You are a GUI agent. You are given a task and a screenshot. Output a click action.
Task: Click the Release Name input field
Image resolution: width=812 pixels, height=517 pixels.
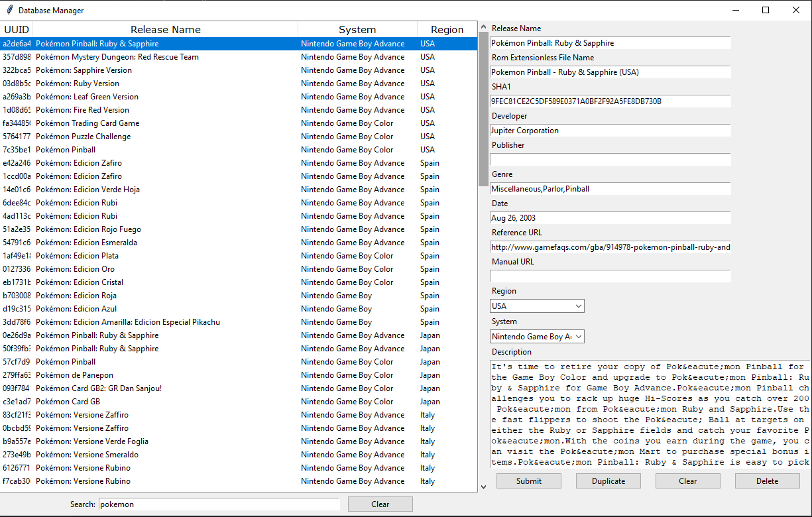pos(610,43)
